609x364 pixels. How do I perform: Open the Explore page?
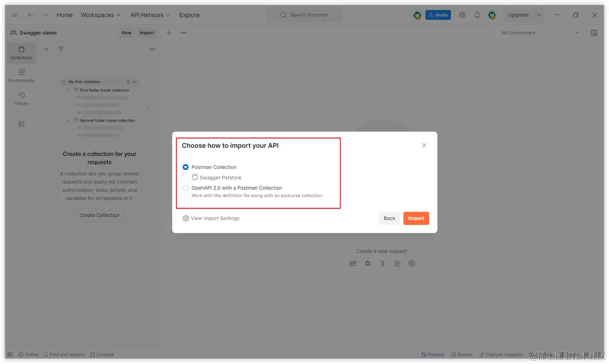(189, 15)
